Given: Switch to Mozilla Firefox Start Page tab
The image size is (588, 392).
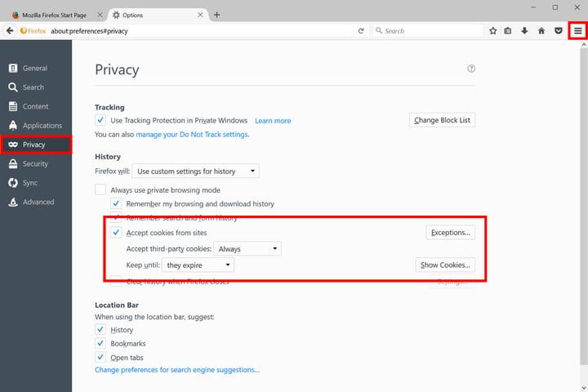Looking at the screenshot, I should click(53, 15).
